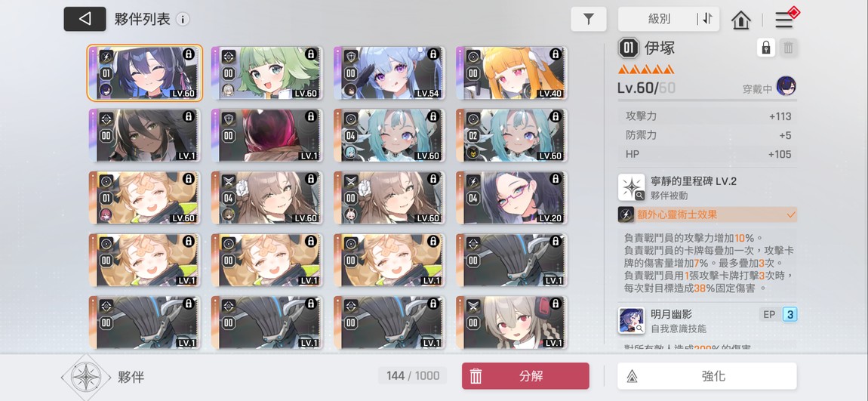Viewport: 868px width, 401px height.
Task: Go back with the arrow button
Action: click(85, 19)
